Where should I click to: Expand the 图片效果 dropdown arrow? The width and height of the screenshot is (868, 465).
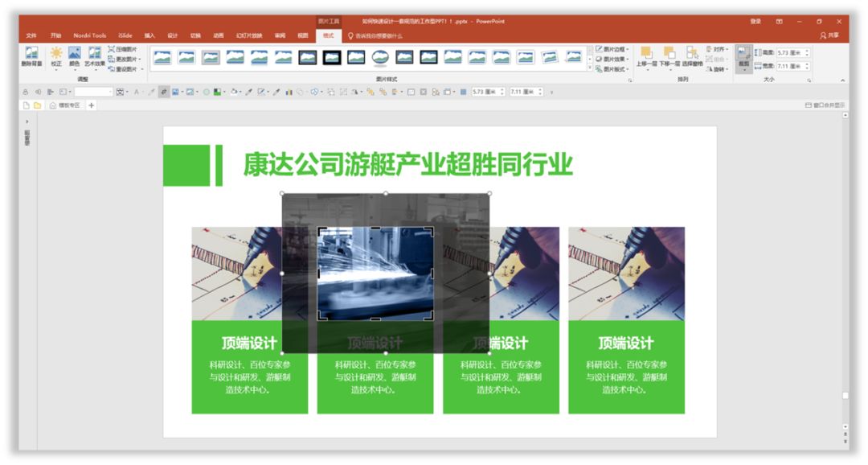628,60
